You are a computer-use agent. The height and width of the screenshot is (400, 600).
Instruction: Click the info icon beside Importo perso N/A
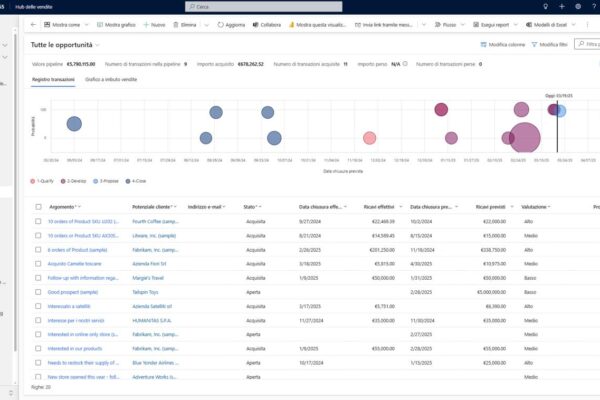[405, 64]
